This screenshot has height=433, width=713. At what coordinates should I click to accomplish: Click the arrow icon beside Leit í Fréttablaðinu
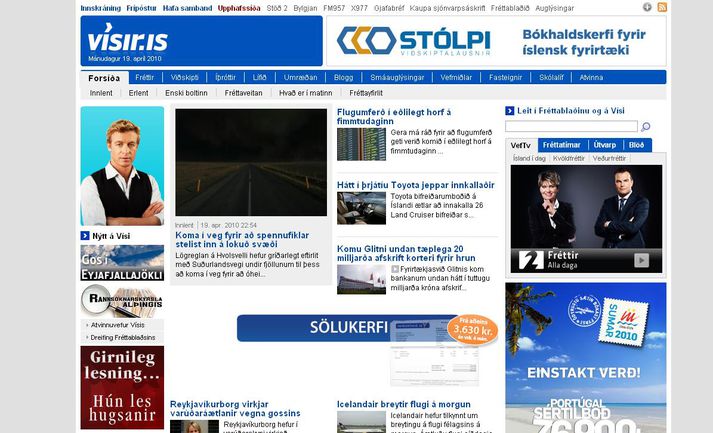[510, 111]
